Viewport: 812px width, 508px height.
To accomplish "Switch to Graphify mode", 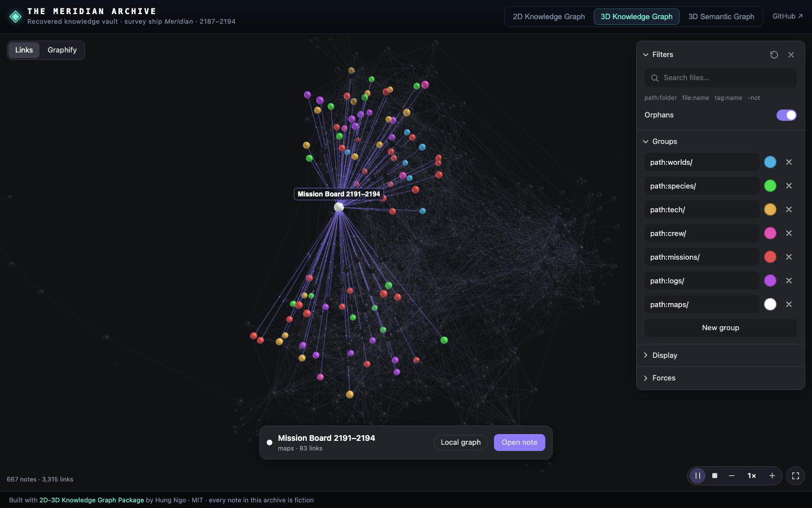I will point(62,50).
